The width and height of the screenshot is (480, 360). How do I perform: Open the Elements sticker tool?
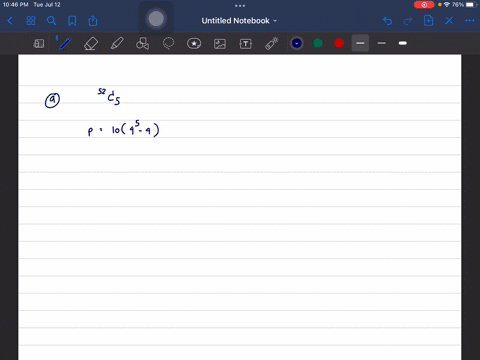(x=194, y=44)
